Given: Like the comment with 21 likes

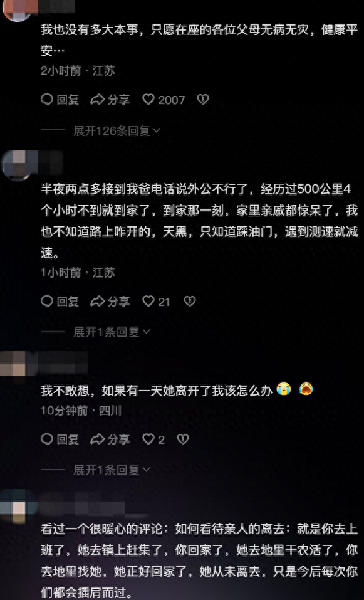Looking at the screenshot, I should point(156,302).
